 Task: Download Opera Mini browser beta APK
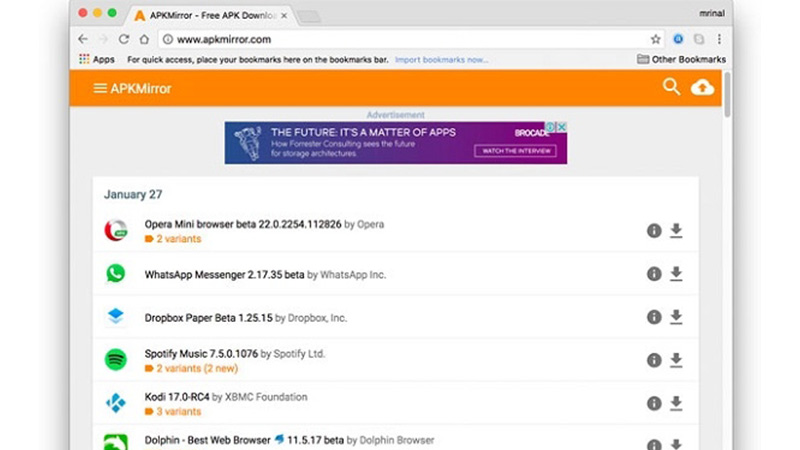[676, 231]
